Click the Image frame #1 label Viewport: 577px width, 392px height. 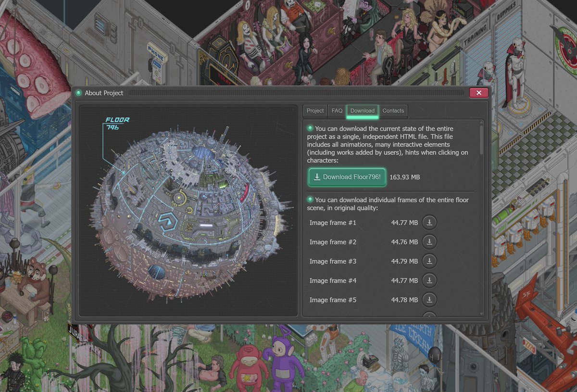333,223
